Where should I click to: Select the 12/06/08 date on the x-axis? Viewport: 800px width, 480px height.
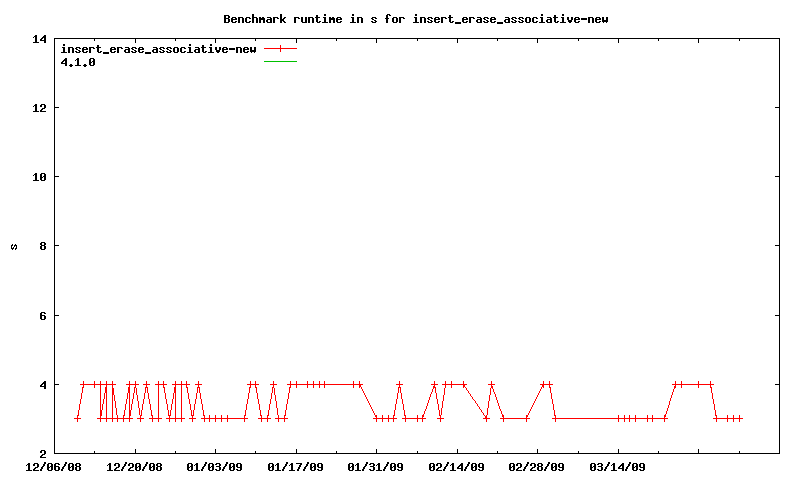coord(54,466)
